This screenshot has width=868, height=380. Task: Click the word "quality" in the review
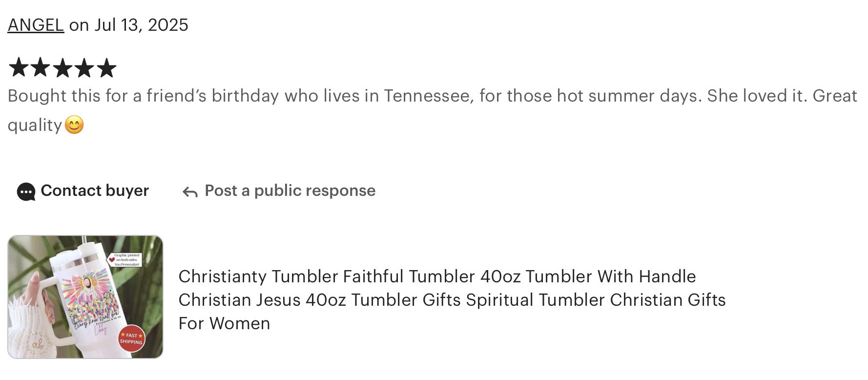pos(35,126)
